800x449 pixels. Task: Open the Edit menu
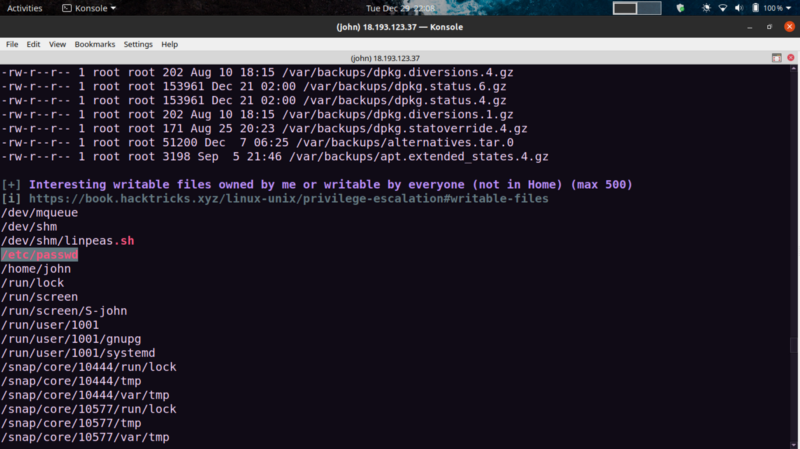[33, 44]
